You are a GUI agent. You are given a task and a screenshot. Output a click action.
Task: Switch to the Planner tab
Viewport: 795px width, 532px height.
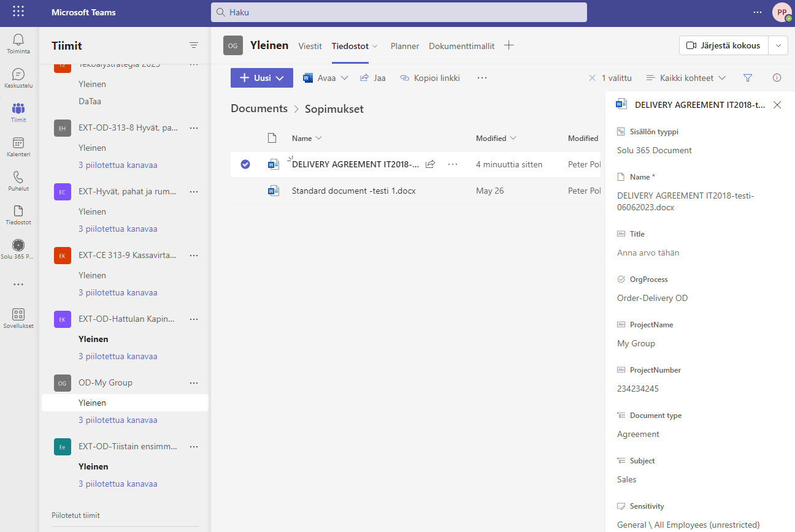point(405,46)
